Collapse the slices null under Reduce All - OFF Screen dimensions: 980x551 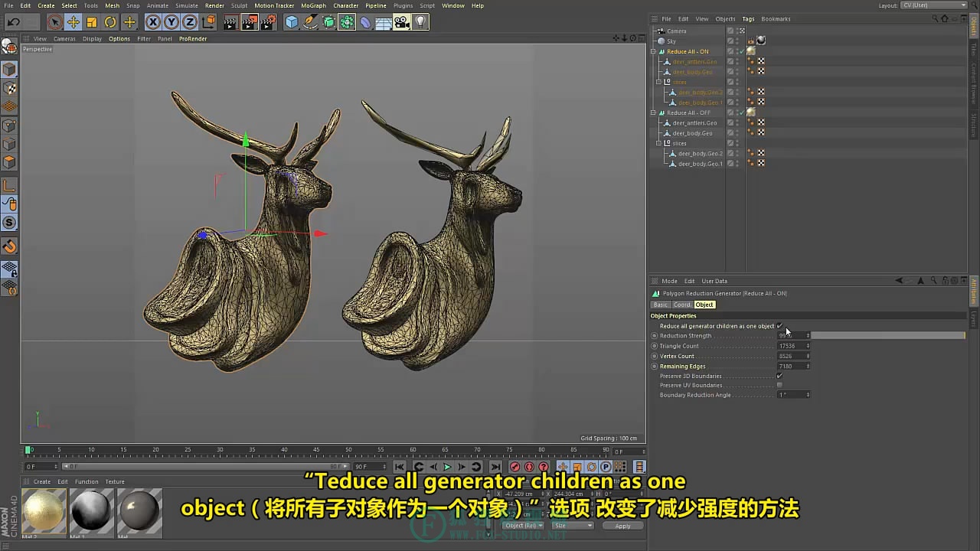(658, 143)
